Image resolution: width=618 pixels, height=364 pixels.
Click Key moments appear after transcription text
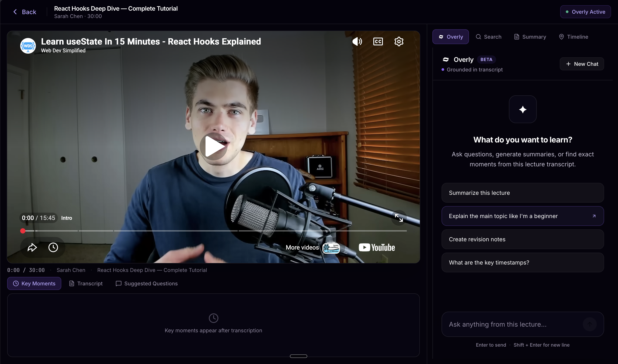point(213,331)
